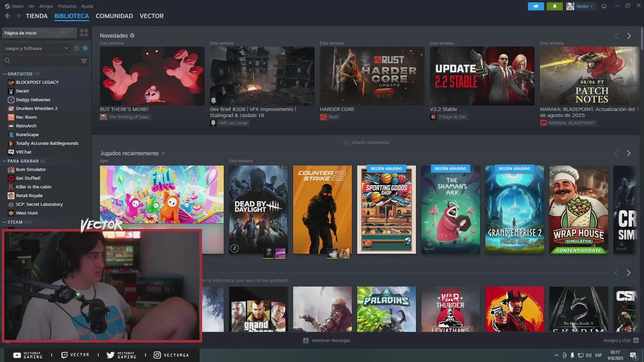This screenshot has height=362, width=644.
Task: Collapse the PARA GRABAR category
Action: coord(23,161)
